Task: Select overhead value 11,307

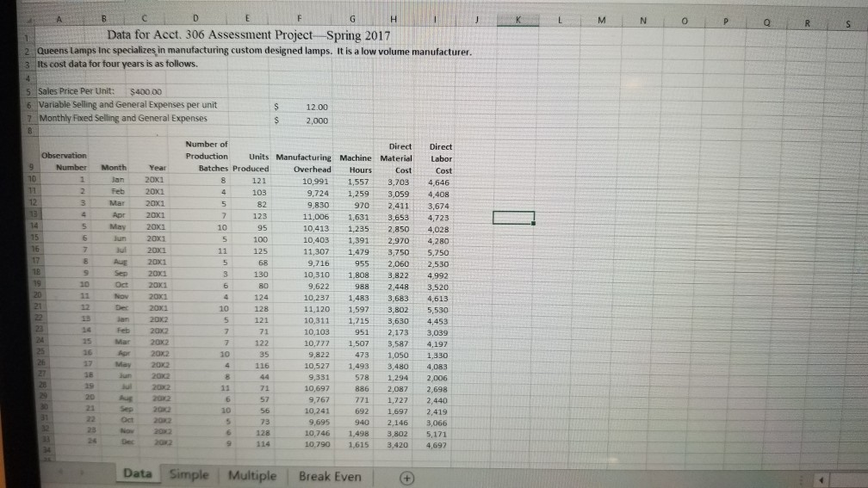Action: tap(315, 251)
